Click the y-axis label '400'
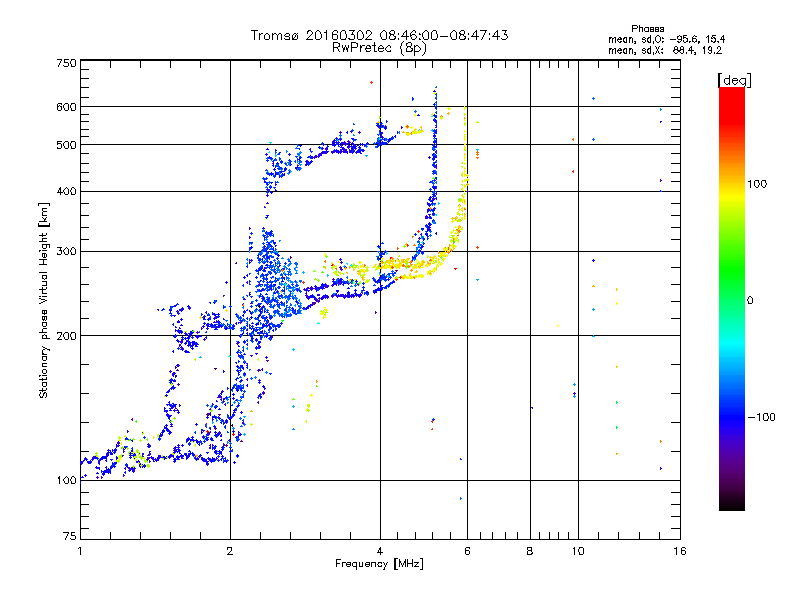This screenshot has width=800, height=600. [67, 192]
